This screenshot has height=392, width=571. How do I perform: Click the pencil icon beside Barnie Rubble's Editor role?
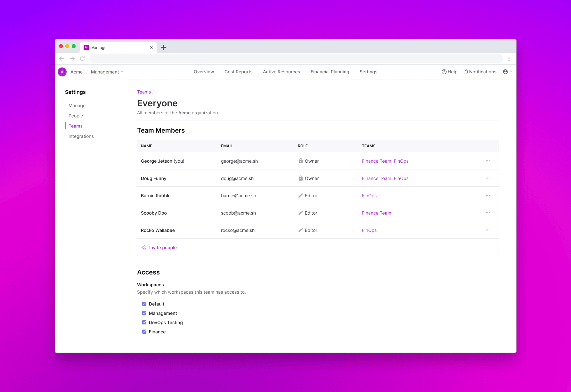point(301,195)
